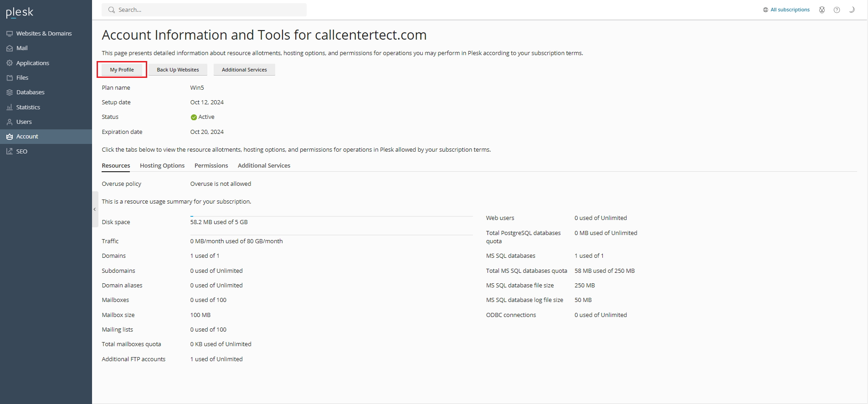The width and height of the screenshot is (868, 404).
Task: Click the My Profile button
Action: click(x=122, y=70)
